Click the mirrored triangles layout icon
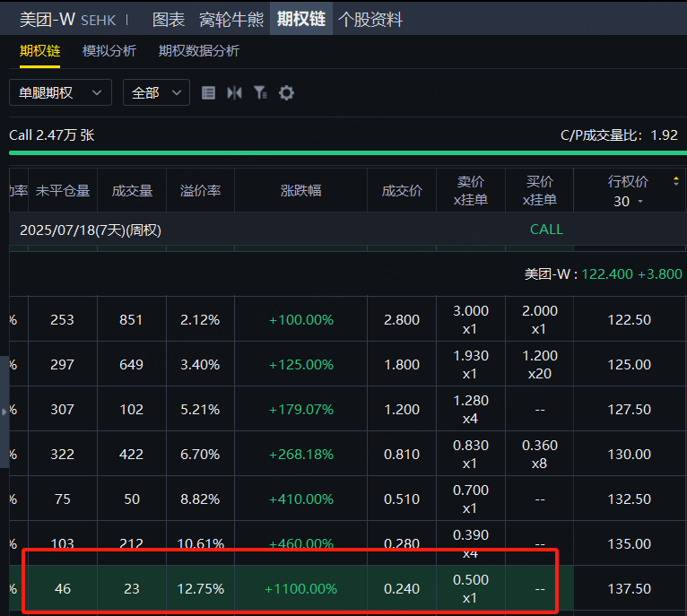This screenshot has height=616, width=687. point(235,92)
